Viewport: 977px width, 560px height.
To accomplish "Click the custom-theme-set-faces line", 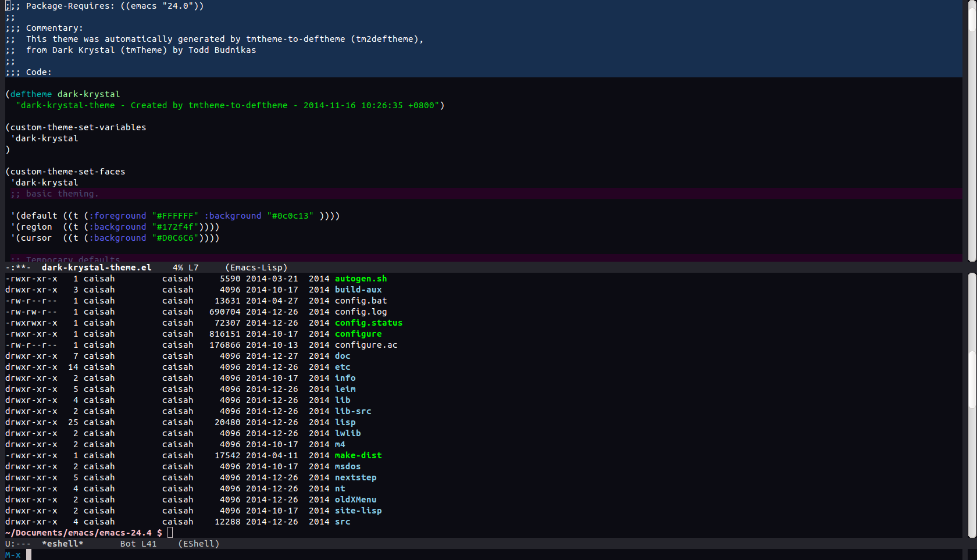I will pyautogui.click(x=65, y=172).
